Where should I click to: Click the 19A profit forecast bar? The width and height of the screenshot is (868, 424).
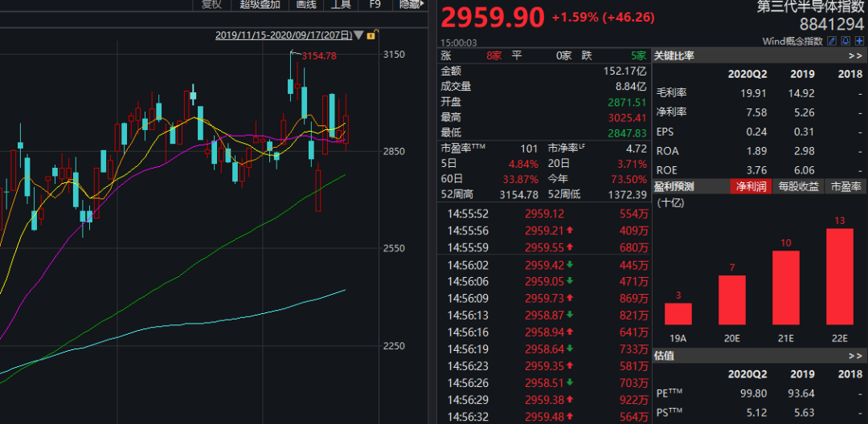pos(678,313)
